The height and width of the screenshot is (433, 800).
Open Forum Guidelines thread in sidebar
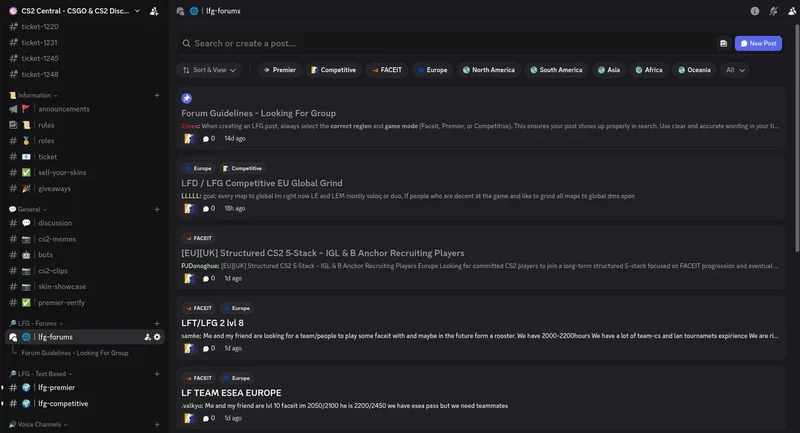tap(75, 353)
